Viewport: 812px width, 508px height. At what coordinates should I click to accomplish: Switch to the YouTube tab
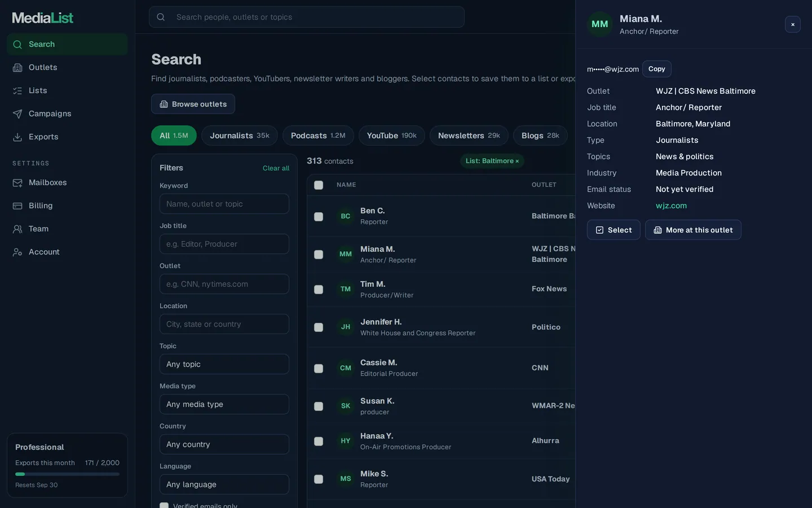(392, 135)
